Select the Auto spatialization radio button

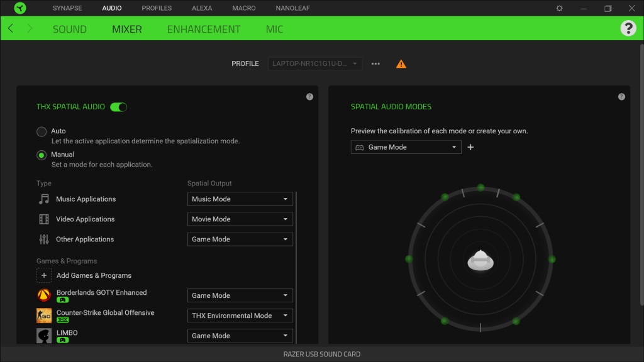pos(42,131)
